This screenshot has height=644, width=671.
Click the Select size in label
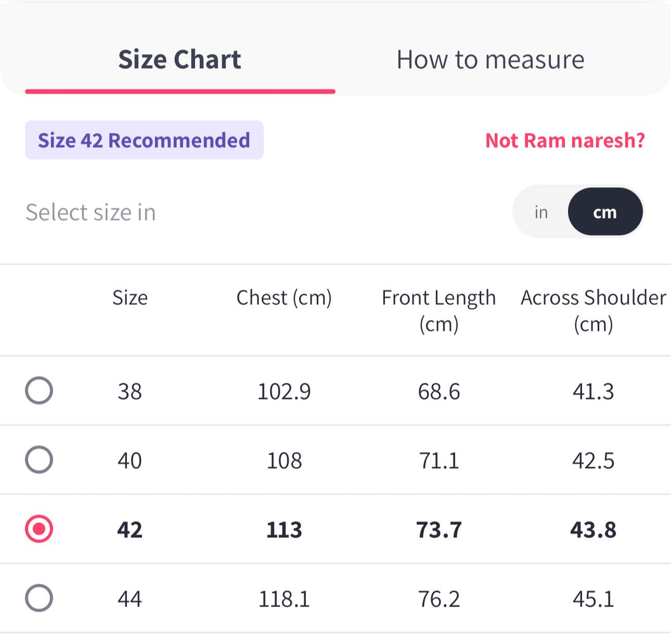pyautogui.click(x=91, y=212)
